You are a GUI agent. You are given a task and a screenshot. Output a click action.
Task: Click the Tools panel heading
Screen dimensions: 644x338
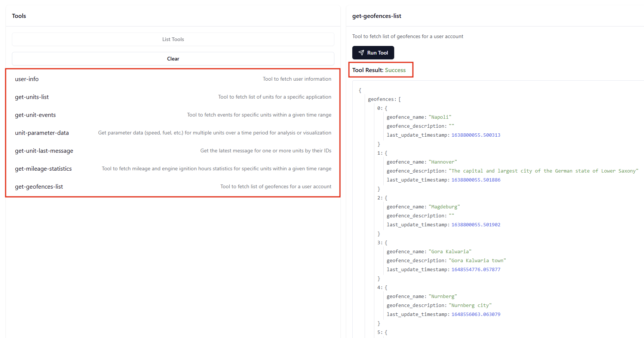tap(19, 16)
